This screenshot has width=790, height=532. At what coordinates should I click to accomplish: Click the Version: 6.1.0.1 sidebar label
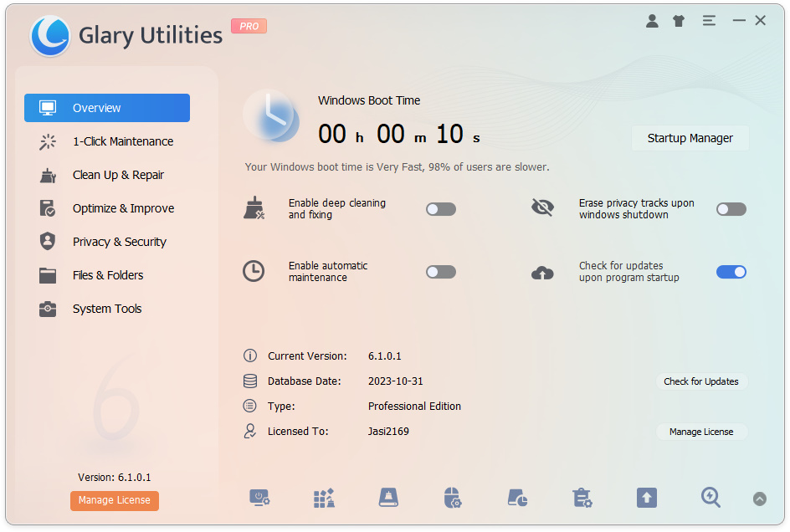coord(115,477)
